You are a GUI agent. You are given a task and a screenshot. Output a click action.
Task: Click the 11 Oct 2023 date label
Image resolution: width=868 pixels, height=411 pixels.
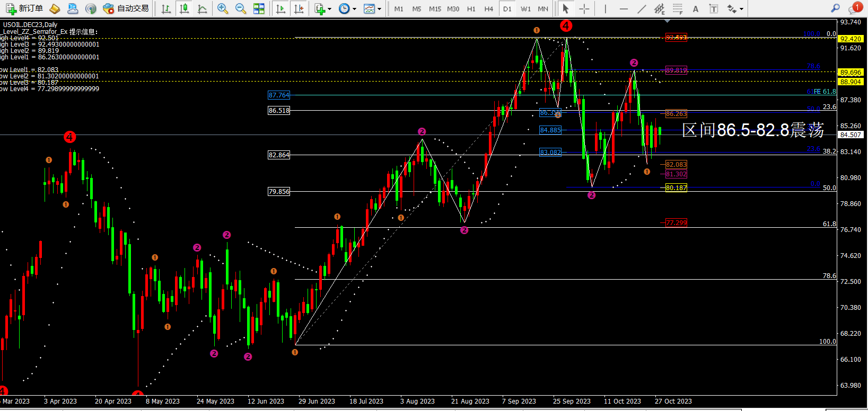[x=622, y=401]
